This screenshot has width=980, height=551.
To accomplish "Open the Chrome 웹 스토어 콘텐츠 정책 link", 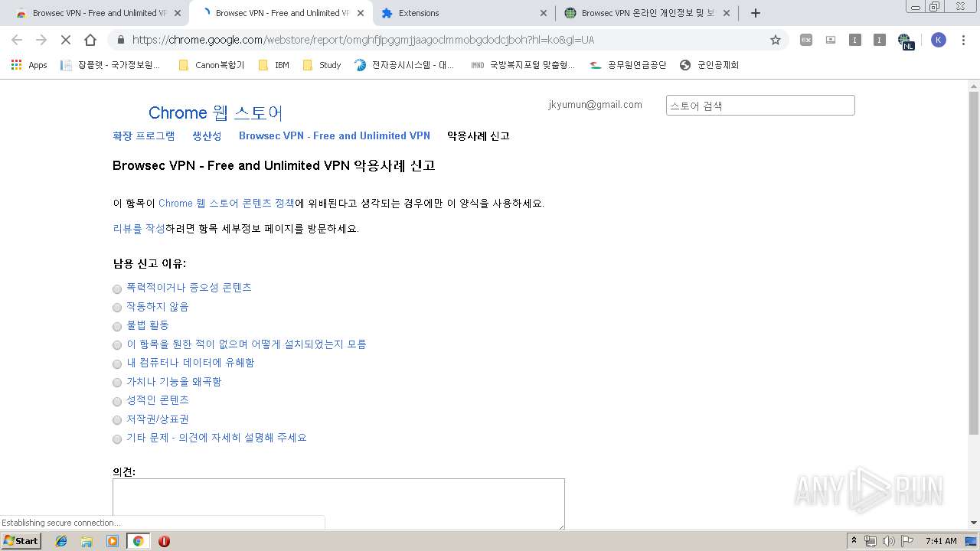I will tap(227, 204).
